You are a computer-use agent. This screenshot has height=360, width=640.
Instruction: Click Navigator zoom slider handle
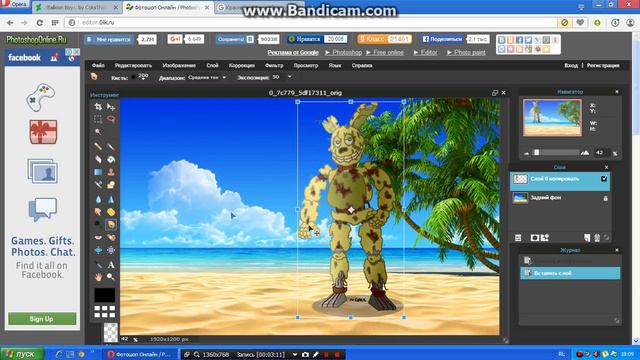537,152
